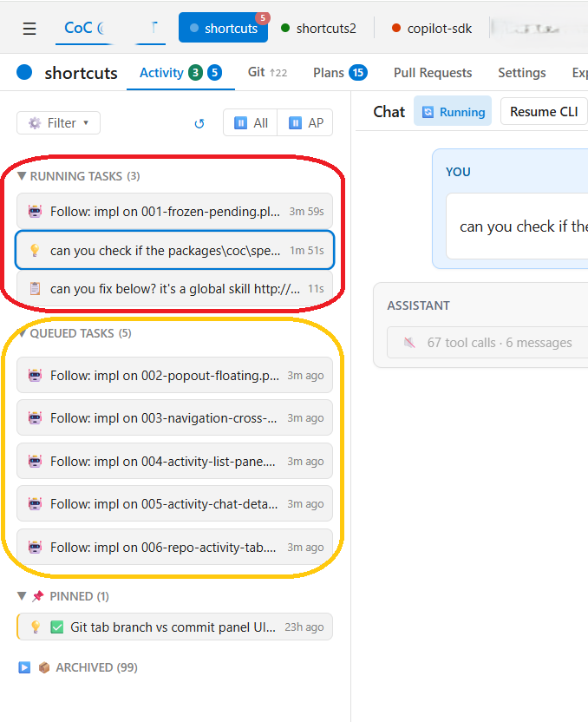This screenshot has width=588, height=722.
Task: Pause AP tasks button
Action: click(305, 123)
